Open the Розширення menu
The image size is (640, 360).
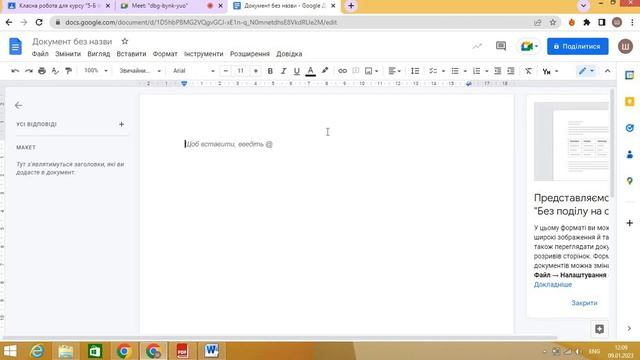[x=250, y=54]
